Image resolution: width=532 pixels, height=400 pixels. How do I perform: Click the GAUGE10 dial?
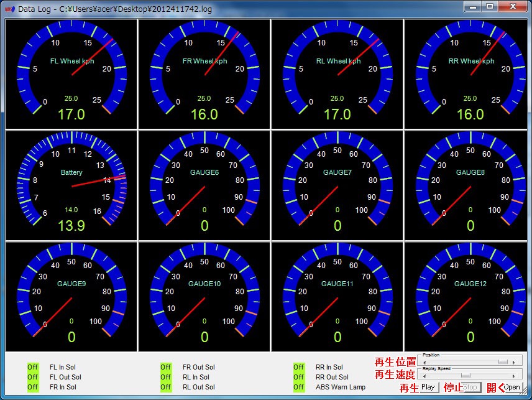pyautogui.click(x=204, y=294)
